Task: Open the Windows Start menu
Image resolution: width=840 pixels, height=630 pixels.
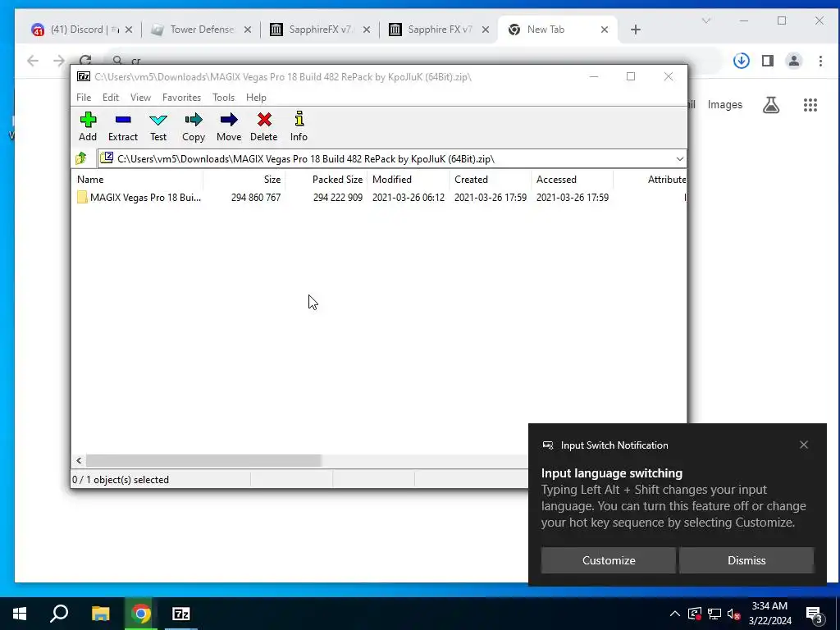Action: tap(20, 614)
